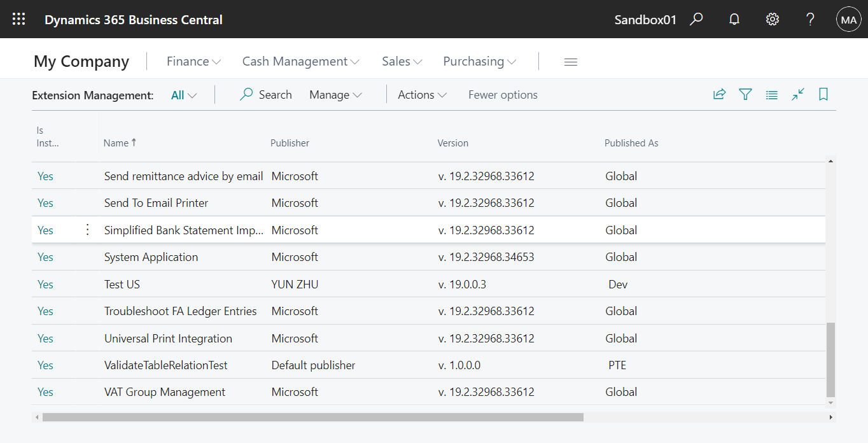Open the notifications bell

[x=734, y=19]
